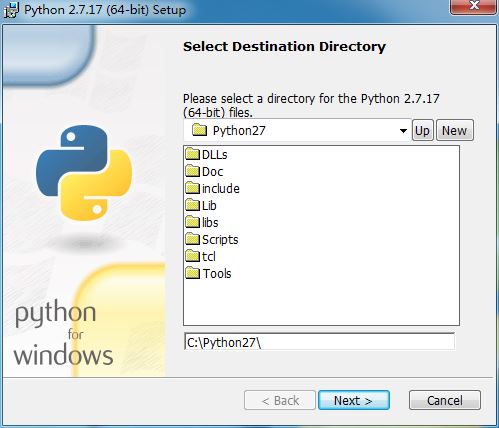Screen dimensions: 499x428
Task: Create a new folder with New button
Action: [455, 130]
